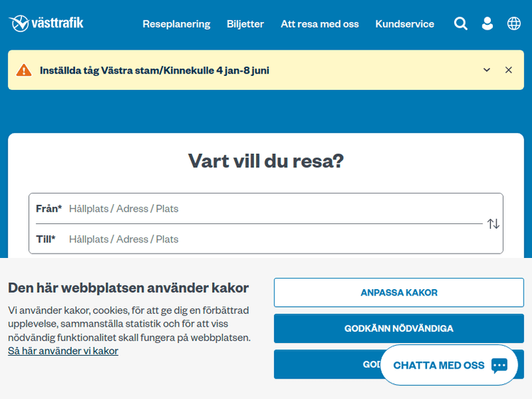Expand the cancelled trains alert details
The height and width of the screenshot is (399, 532).
[x=487, y=70]
